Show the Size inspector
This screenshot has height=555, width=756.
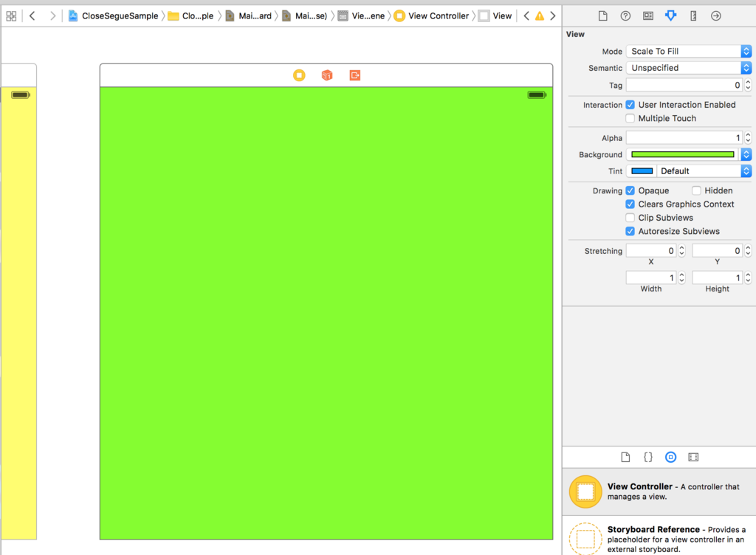(693, 16)
